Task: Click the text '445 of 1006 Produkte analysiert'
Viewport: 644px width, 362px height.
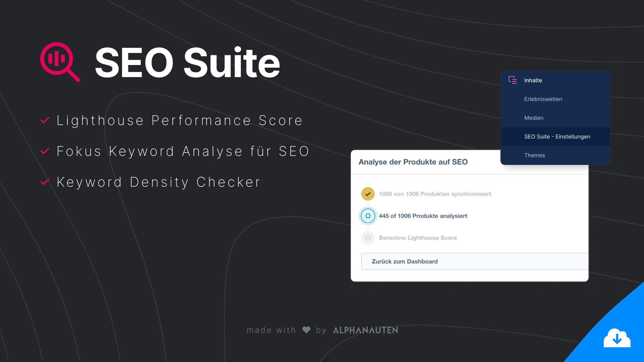Action: [x=423, y=216]
